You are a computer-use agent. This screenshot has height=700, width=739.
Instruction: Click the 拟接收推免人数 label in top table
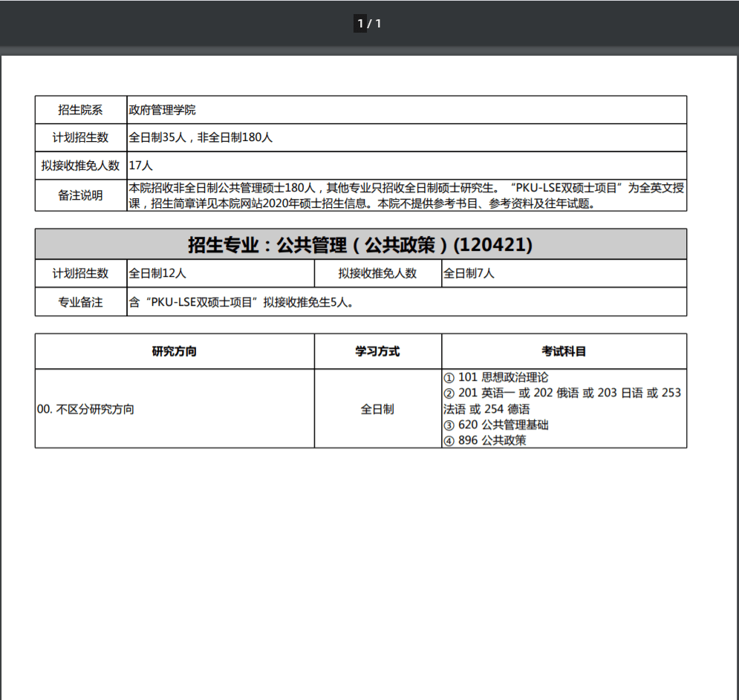81,166
